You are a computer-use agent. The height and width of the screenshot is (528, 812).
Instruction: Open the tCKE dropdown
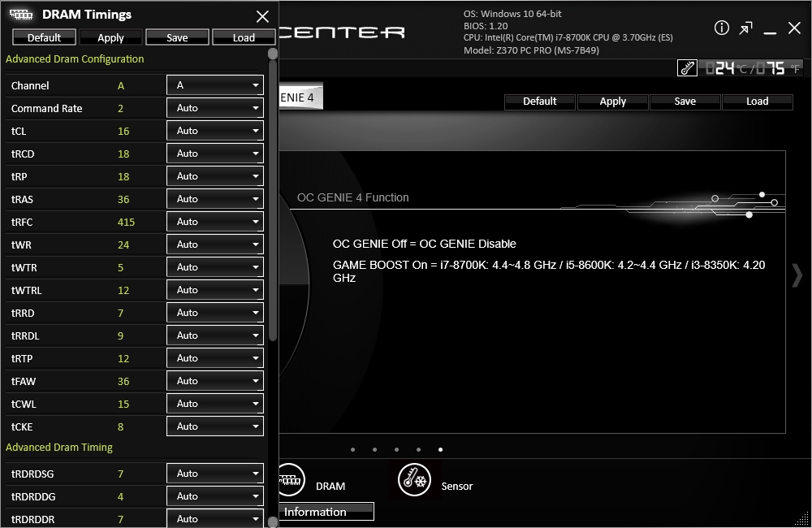[x=215, y=426]
